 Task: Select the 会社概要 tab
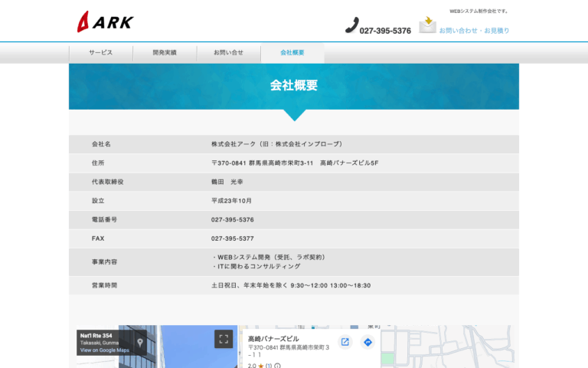pyautogui.click(x=292, y=53)
